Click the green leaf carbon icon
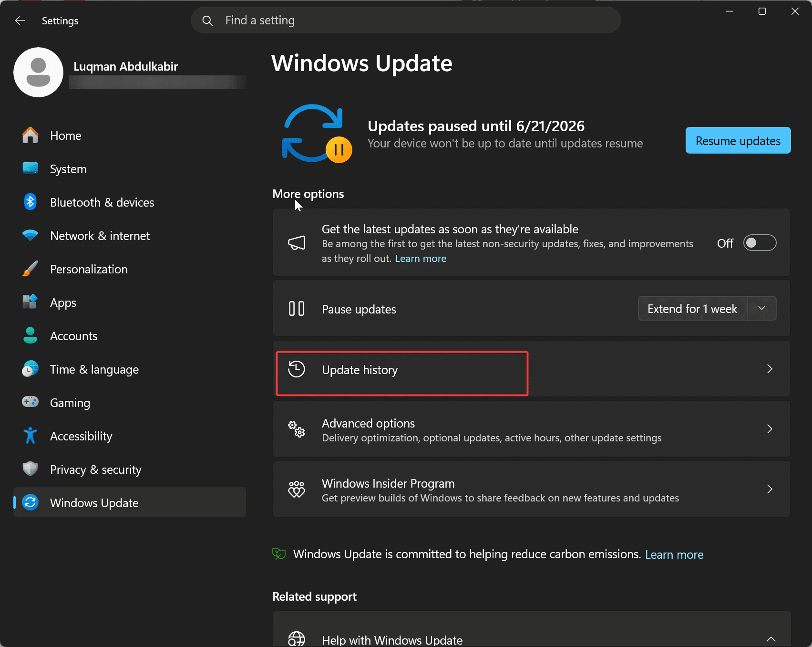This screenshot has height=647, width=812. [278, 553]
